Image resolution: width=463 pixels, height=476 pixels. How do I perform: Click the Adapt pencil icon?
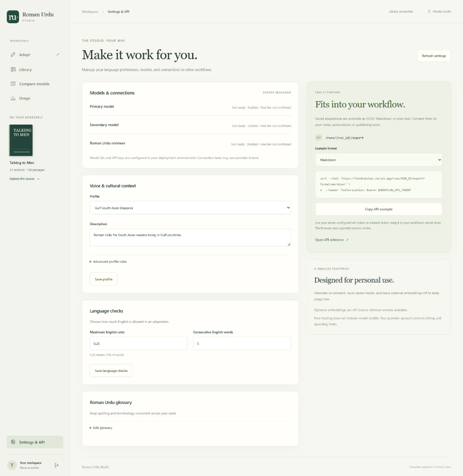(13, 55)
